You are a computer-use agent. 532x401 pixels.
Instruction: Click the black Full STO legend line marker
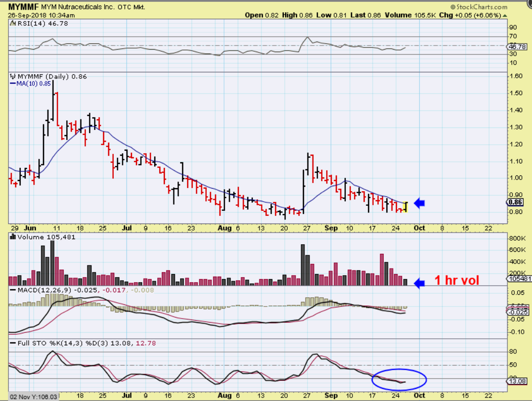tap(13, 343)
